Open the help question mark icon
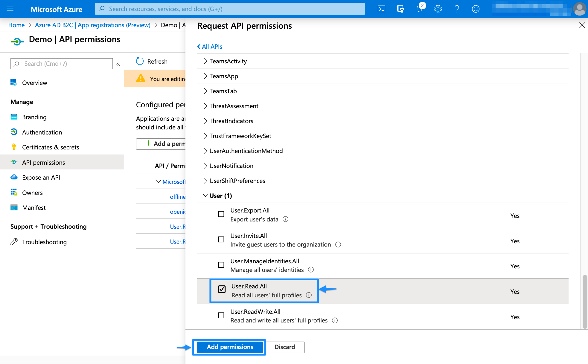 coord(457,9)
